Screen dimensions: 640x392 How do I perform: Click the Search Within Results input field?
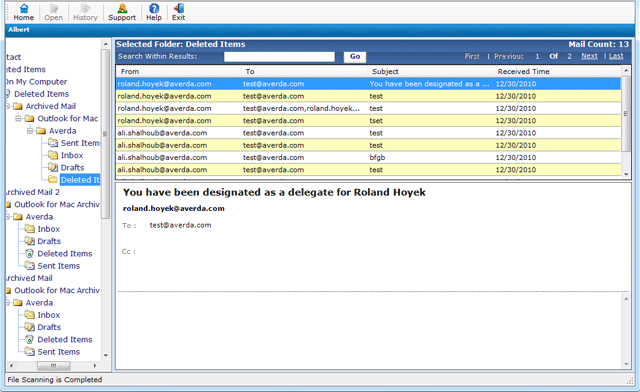point(279,56)
